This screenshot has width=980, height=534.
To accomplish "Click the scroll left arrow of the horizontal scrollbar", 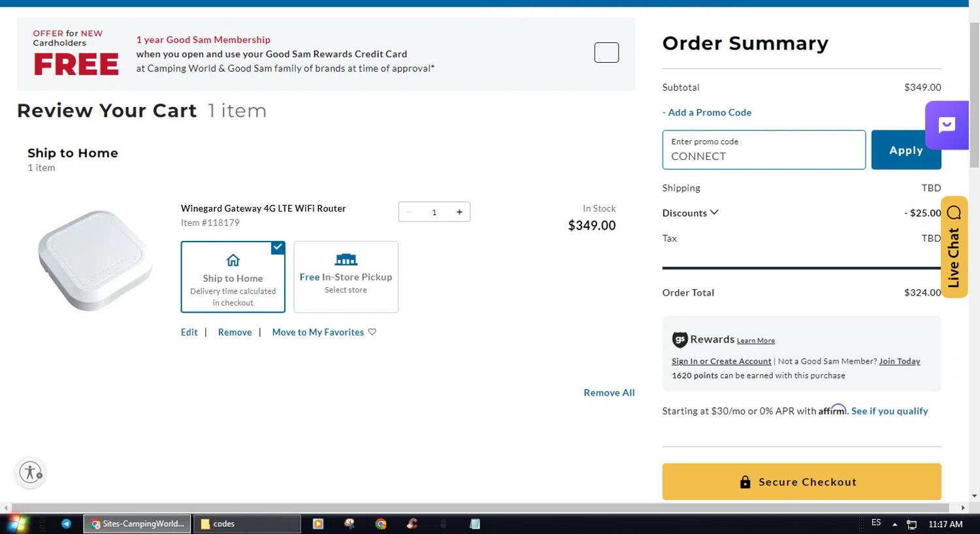I will click(x=5, y=507).
